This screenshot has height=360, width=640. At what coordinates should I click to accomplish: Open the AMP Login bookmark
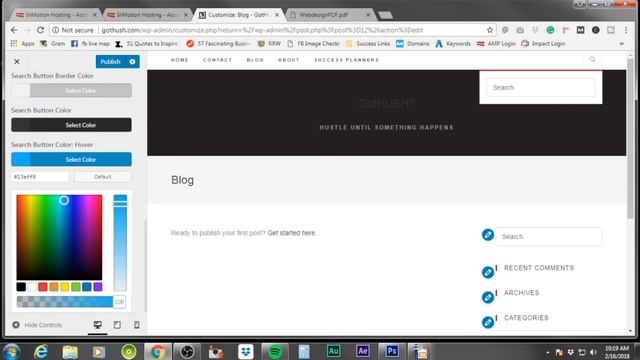pos(496,43)
